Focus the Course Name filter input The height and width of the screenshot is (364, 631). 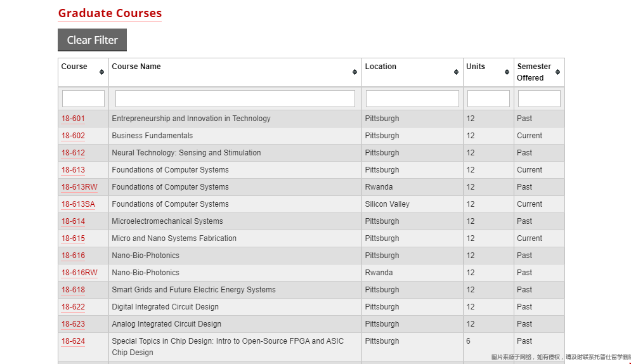click(235, 98)
